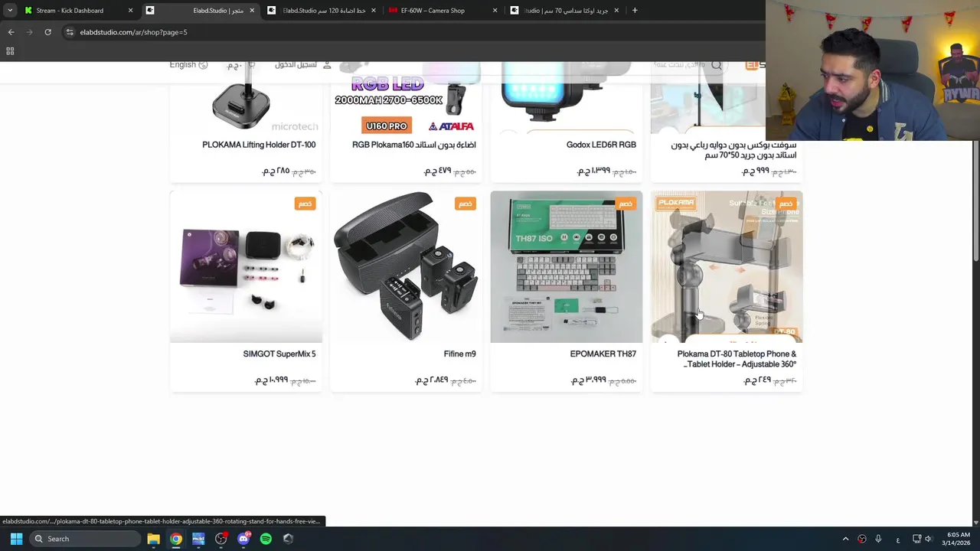Image resolution: width=980 pixels, height=551 pixels.
Task: Switch site language to English
Action: point(188,65)
